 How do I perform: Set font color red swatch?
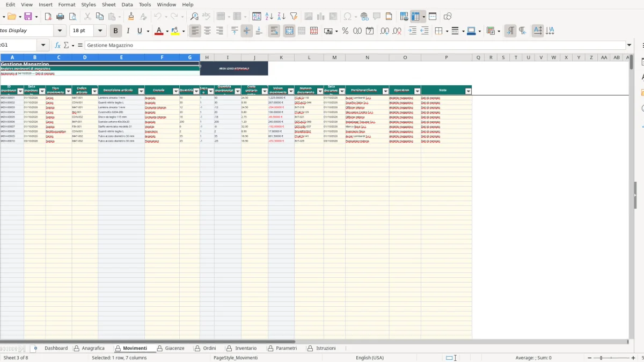158,31
